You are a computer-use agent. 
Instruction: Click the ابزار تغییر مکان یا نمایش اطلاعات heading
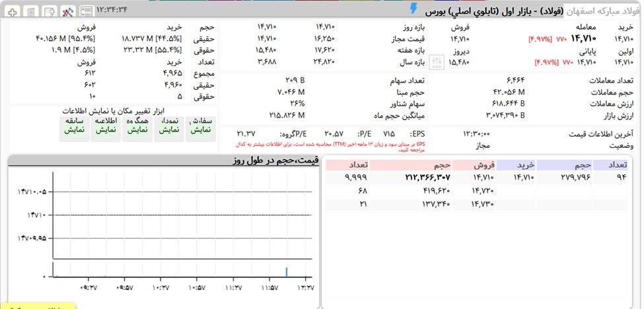(x=114, y=111)
